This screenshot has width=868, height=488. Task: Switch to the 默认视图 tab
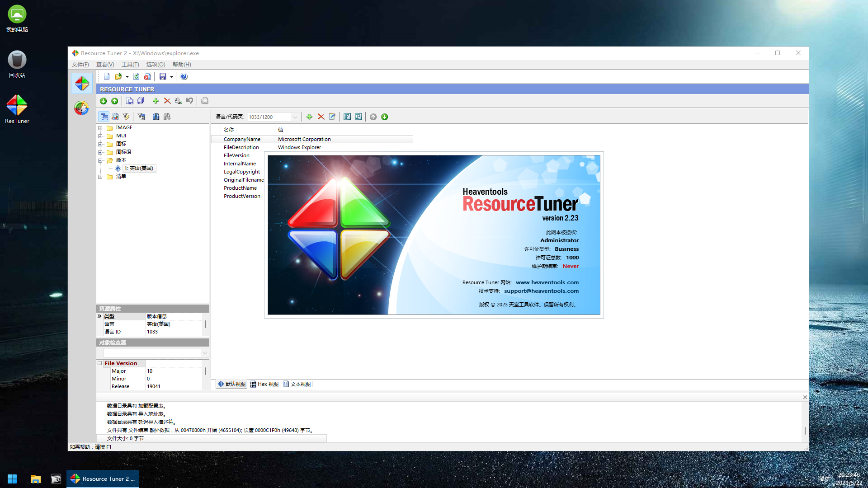(231, 384)
